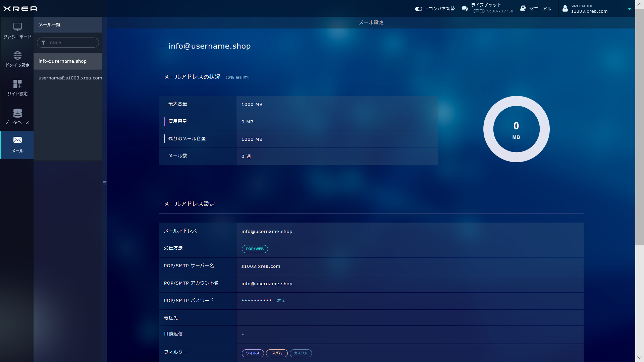The width and height of the screenshot is (644, 362).
Task: Show the POP/SMTP password
Action: [281, 301]
